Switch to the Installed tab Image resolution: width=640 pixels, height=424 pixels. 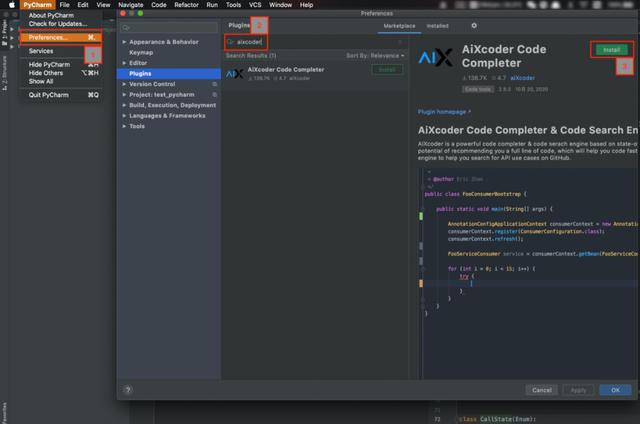437,26
